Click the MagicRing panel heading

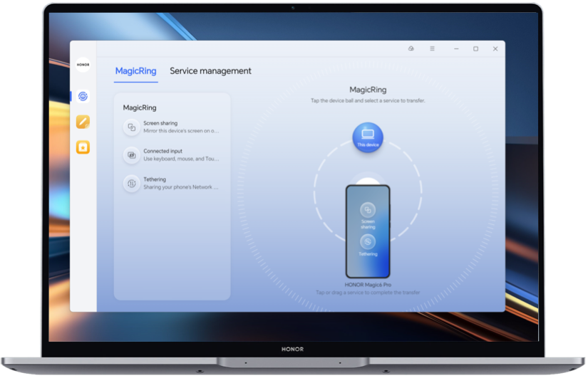pos(140,108)
